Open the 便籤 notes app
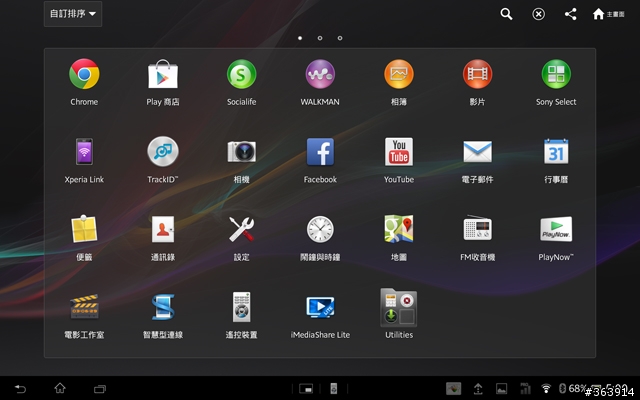The height and width of the screenshot is (400, 640). tap(84, 229)
